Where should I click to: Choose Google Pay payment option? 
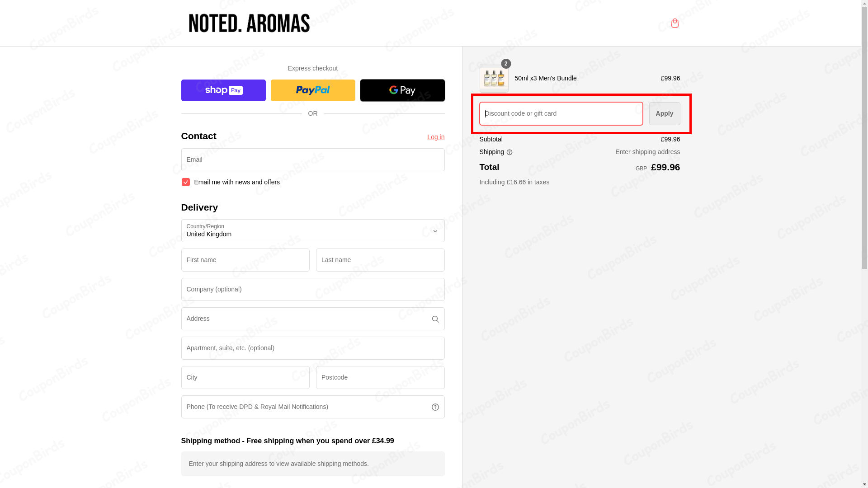tap(402, 90)
